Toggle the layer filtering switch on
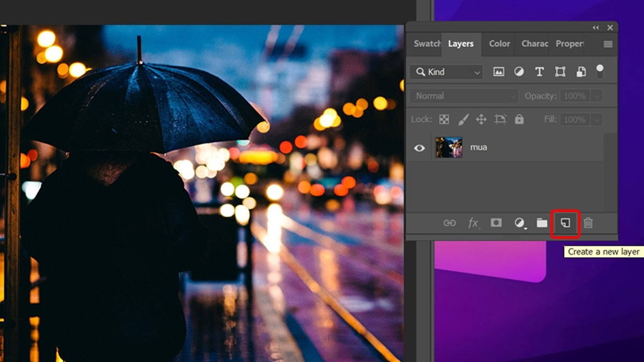The height and width of the screenshot is (362, 644). pyautogui.click(x=601, y=71)
